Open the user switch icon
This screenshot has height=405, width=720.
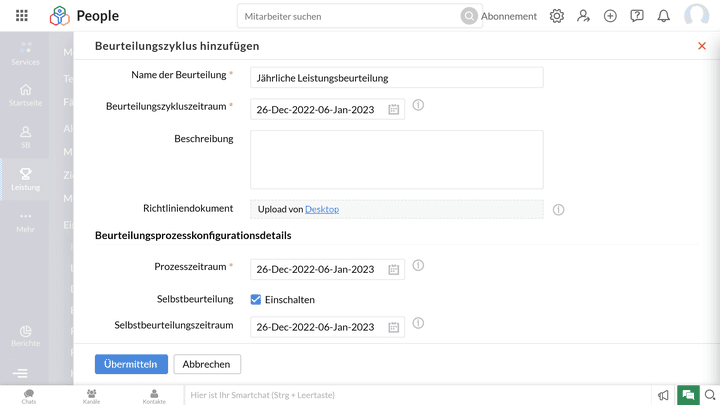583,16
